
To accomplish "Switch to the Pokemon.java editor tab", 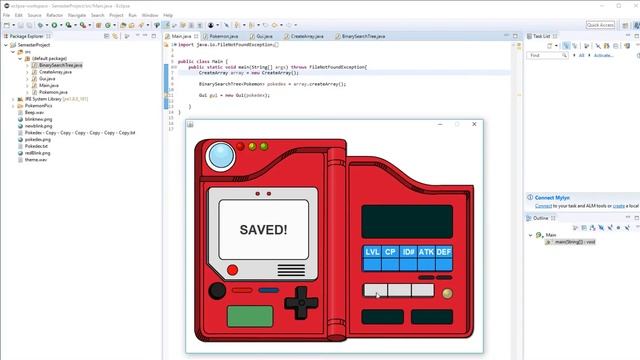I will pyautogui.click(x=223, y=36).
